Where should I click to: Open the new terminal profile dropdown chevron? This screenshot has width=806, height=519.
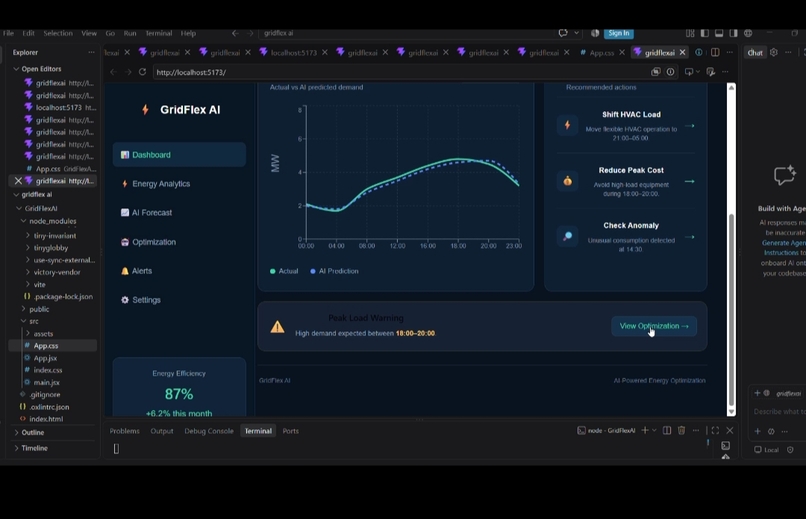click(x=654, y=431)
